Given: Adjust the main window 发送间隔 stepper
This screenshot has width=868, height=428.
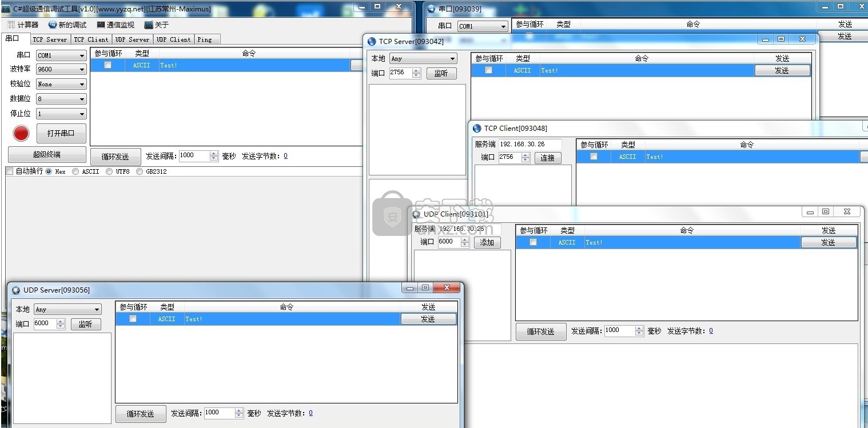Looking at the screenshot, I should (214, 156).
